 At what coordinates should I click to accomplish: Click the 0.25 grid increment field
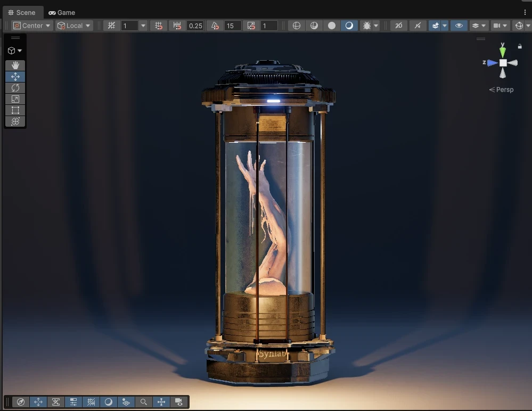click(x=195, y=25)
